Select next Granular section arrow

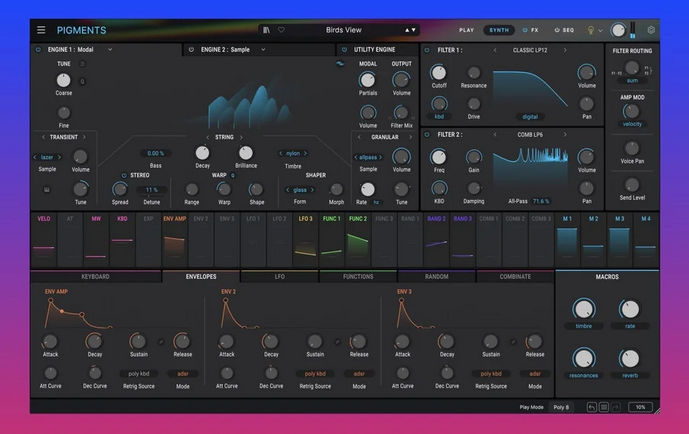pos(410,137)
